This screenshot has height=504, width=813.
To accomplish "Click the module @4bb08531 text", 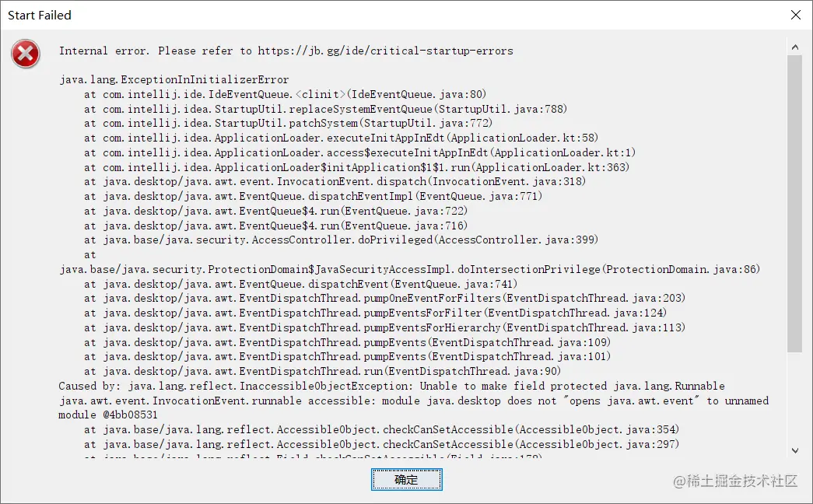I will point(108,415).
